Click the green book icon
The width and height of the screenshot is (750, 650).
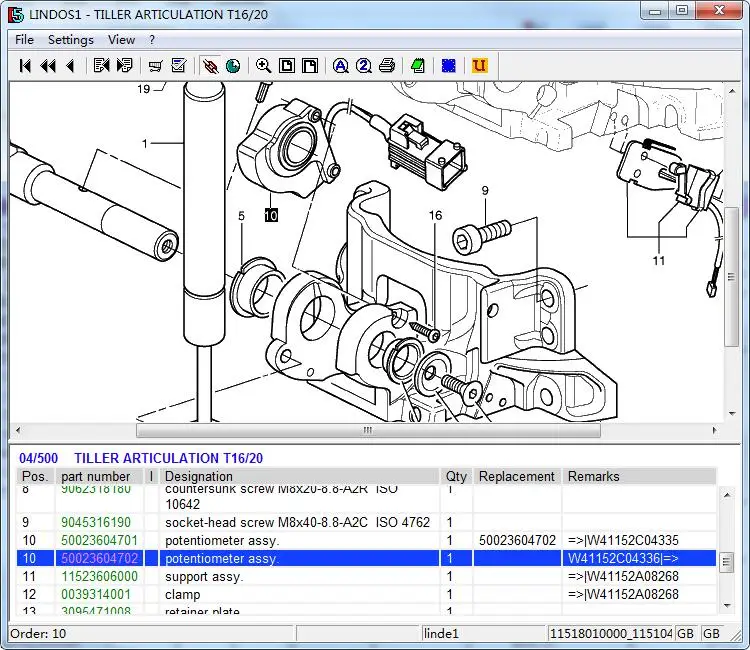tap(418, 66)
